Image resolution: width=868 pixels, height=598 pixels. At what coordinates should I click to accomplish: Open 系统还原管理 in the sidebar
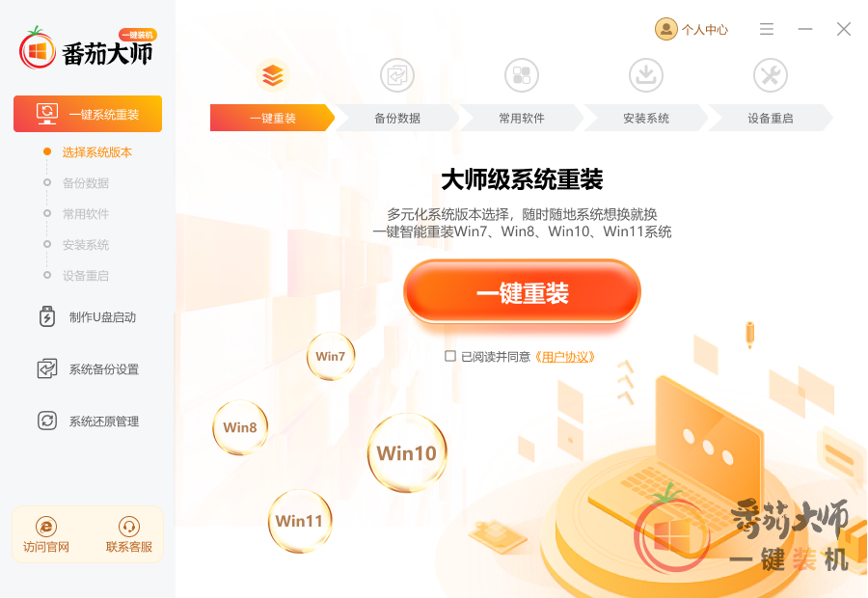[x=88, y=421]
